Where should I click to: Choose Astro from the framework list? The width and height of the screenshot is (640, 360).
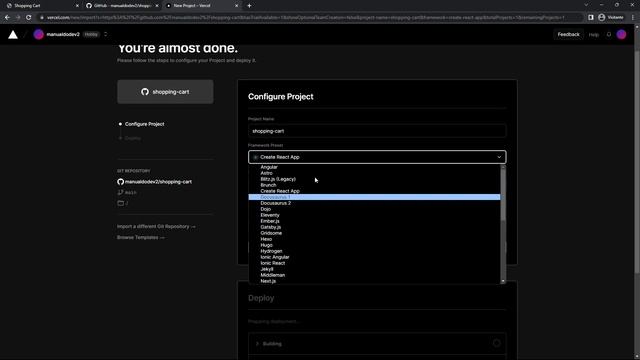[x=374, y=173]
